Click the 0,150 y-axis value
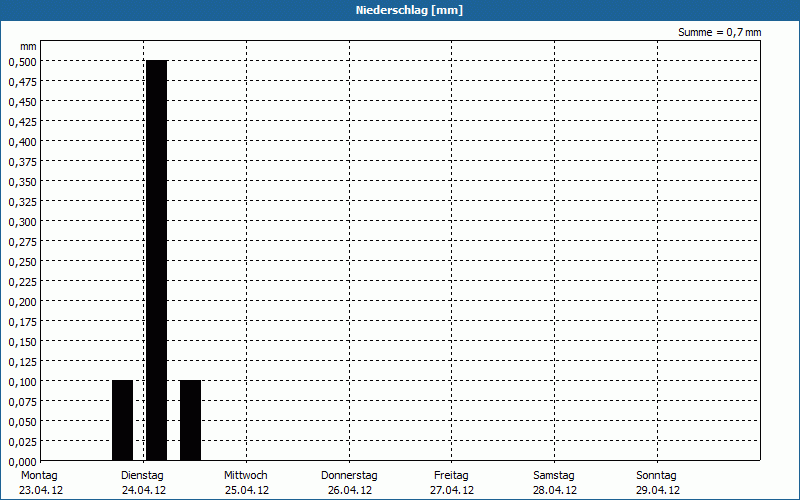Screen dimensions: 800x500 pyautogui.click(x=22, y=342)
